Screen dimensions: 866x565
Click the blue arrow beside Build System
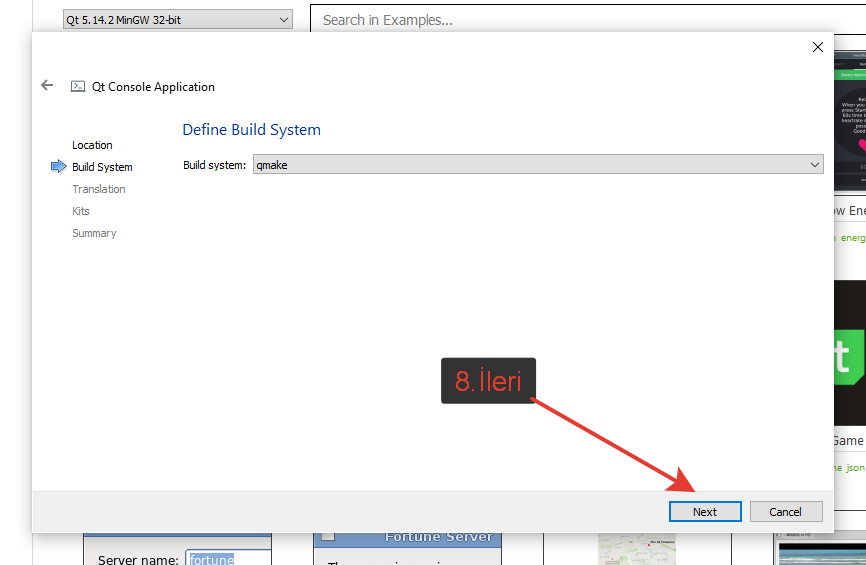coord(58,167)
